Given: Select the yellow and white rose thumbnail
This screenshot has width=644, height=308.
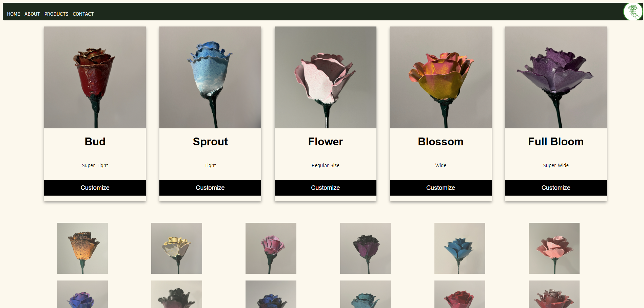Looking at the screenshot, I should pos(177,248).
